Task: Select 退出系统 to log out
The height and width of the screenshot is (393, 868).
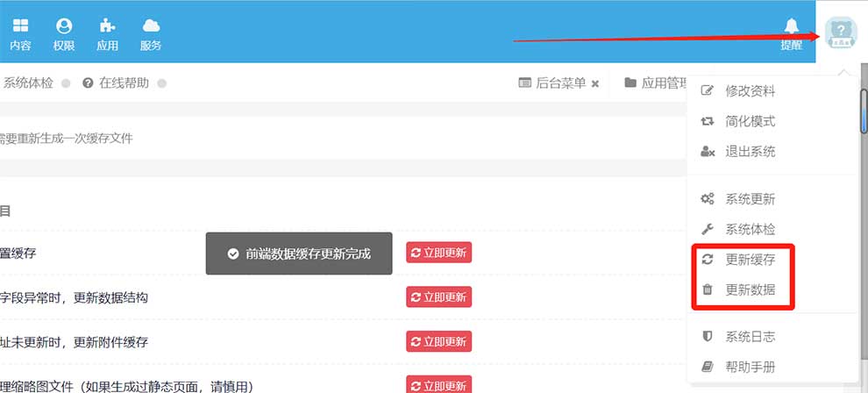Action: [750, 152]
